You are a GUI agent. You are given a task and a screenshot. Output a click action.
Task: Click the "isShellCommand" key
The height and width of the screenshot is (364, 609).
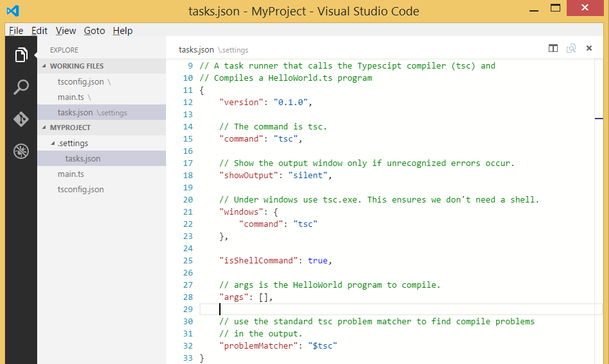(259, 260)
